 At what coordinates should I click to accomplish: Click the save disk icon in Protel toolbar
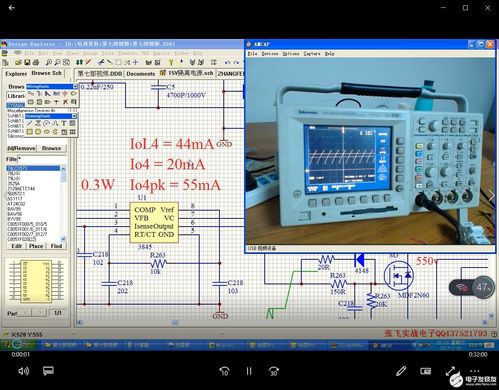coord(27,62)
